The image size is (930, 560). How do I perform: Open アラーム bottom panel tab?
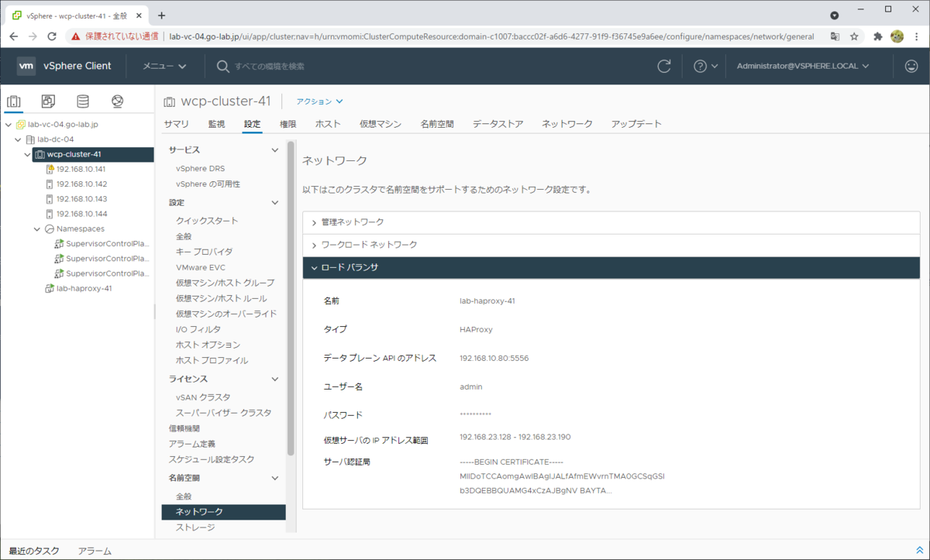pyautogui.click(x=95, y=551)
